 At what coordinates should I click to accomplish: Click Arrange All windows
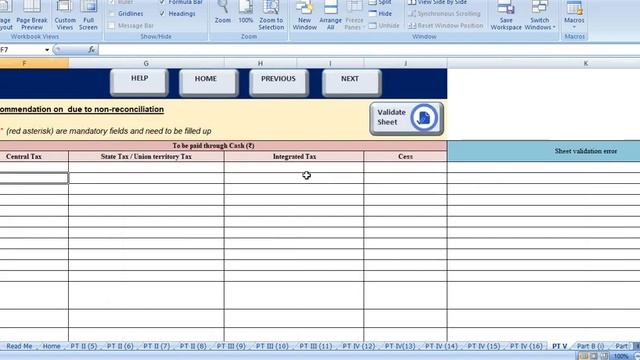331,16
